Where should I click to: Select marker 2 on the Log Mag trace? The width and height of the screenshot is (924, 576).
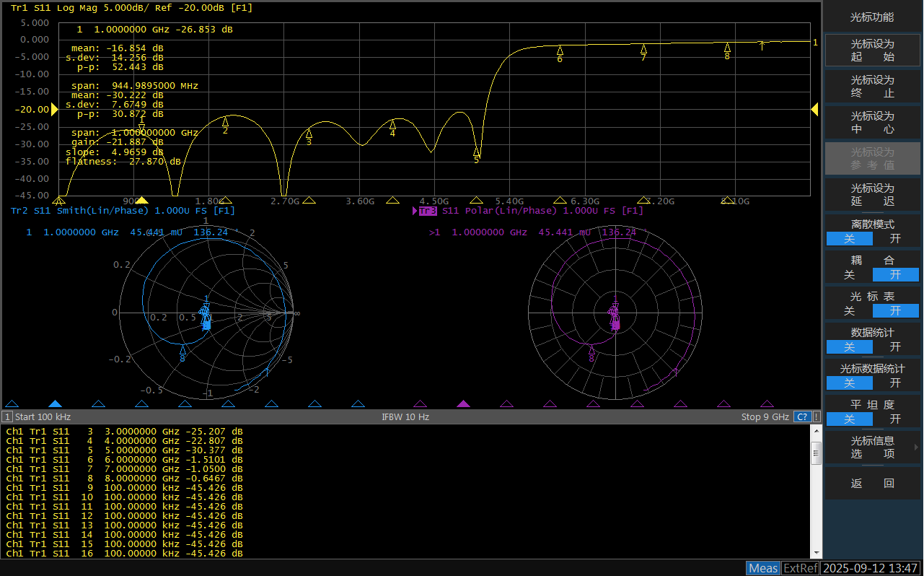[225, 121]
